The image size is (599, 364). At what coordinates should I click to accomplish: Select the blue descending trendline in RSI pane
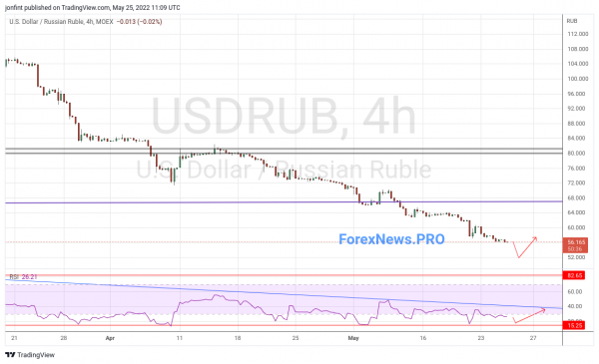click(x=284, y=294)
